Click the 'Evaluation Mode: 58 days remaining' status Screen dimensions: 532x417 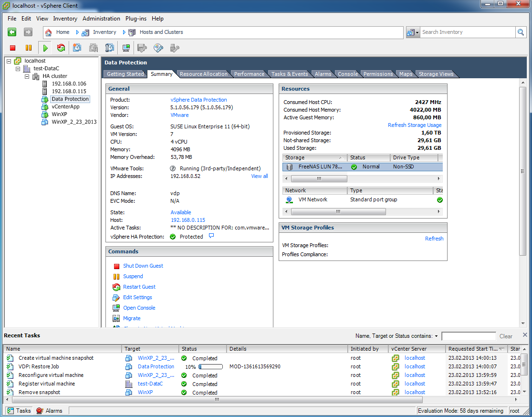point(460,411)
